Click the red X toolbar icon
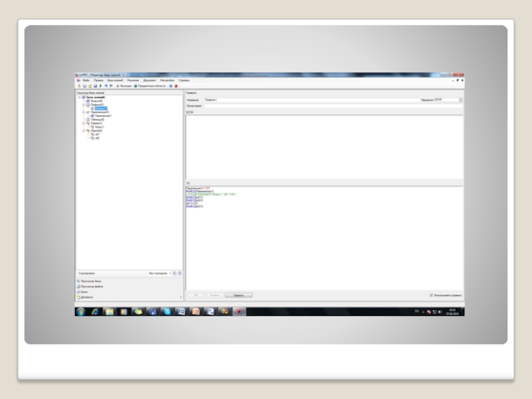The height and width of the screenshot is (399, 532). point(176,86)
